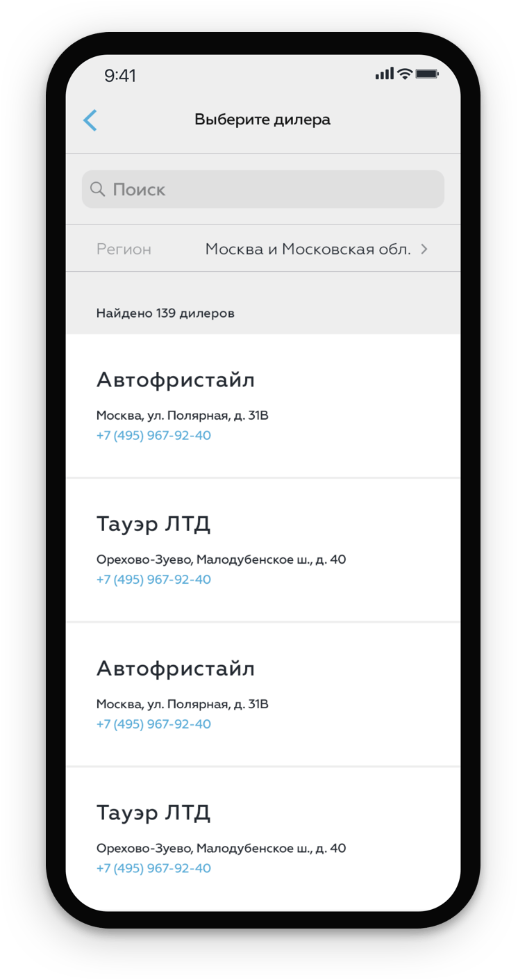Image resolution: width=518 pixels, height=980 pixels.
Task: Tap the battery icon in the status bar
Action: (x=427, y=74)
